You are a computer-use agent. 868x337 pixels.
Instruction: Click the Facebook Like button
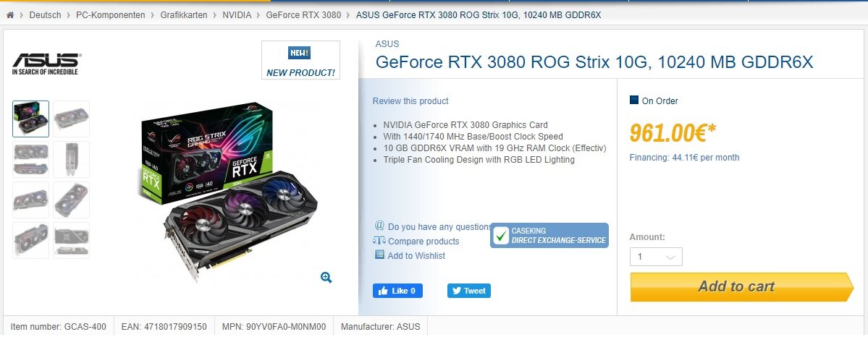click(x=397, y=291)
